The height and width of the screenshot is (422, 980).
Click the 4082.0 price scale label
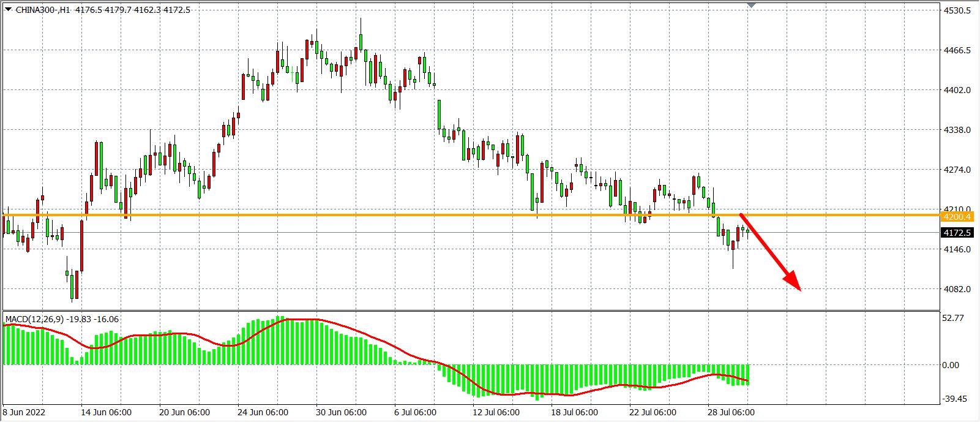point(959,289)
